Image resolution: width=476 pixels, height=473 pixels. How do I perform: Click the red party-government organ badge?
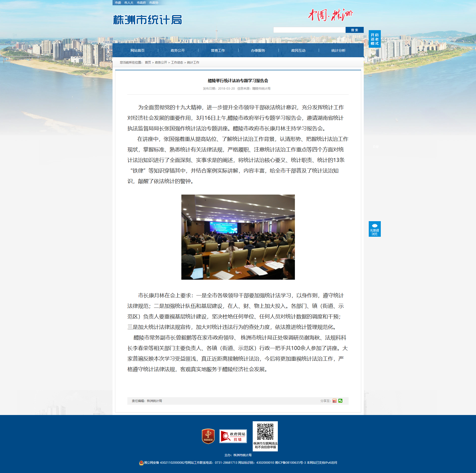point(208,436)
